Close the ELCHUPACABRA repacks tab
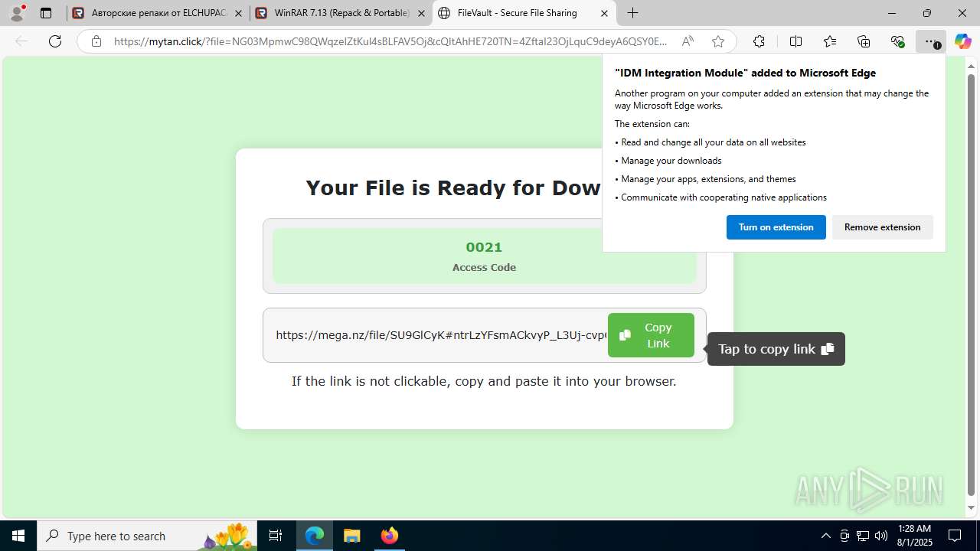Viewport: 980px width, 551px height. tap(238, 13)
